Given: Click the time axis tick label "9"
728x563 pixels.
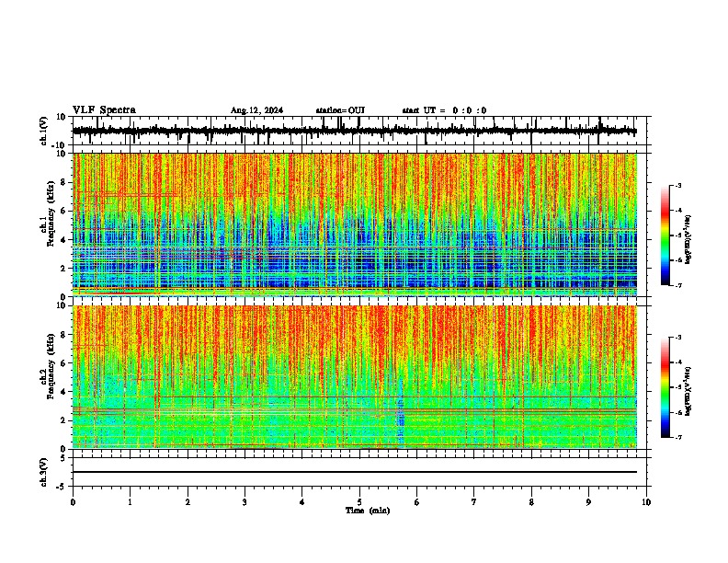Looking at the screenshot, I should (x=588, y=501).
